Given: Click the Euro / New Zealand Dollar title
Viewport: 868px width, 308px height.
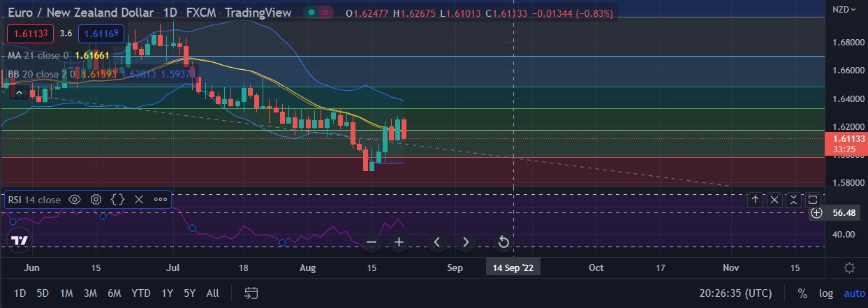Looking at the screenshot, I should coord(82,13).
